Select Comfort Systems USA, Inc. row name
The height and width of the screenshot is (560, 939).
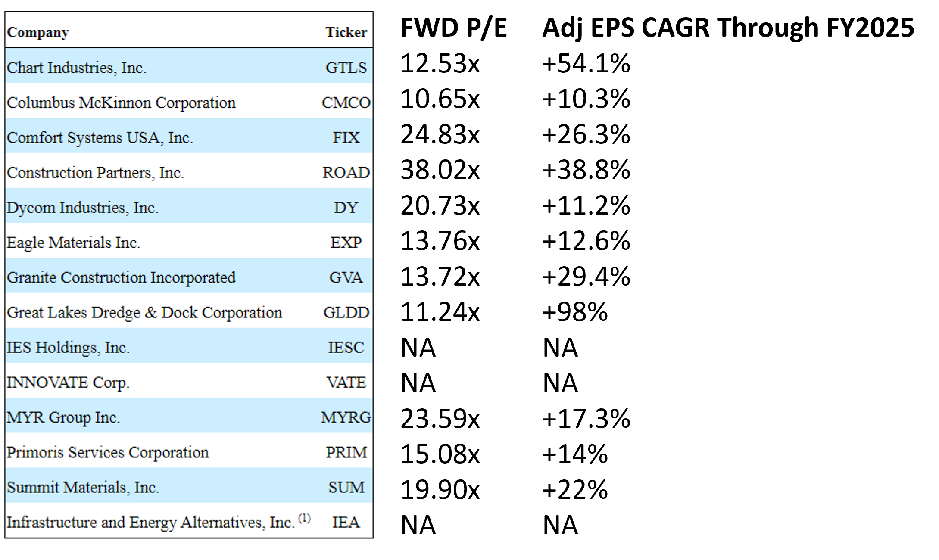(x=100, y=138)
